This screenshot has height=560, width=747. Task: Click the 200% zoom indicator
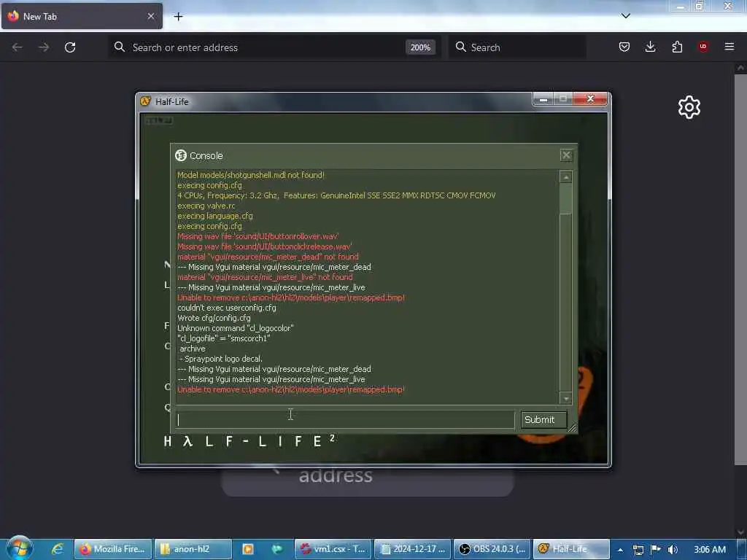coord(420,47)
